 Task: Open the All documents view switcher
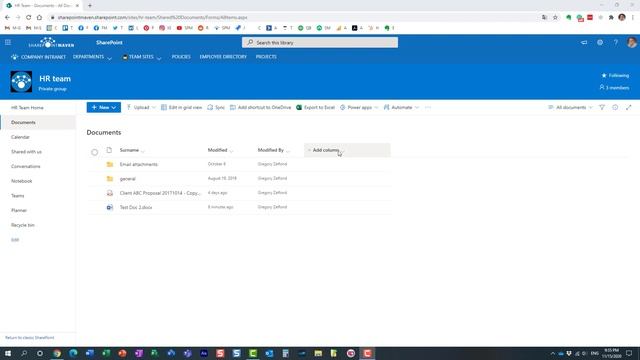click(570, 107)
